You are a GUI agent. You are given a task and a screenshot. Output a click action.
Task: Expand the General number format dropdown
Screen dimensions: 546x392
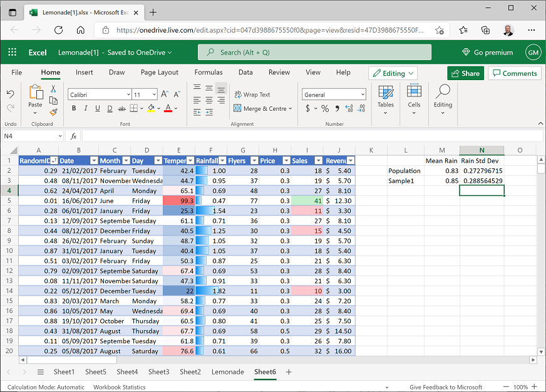363,95
